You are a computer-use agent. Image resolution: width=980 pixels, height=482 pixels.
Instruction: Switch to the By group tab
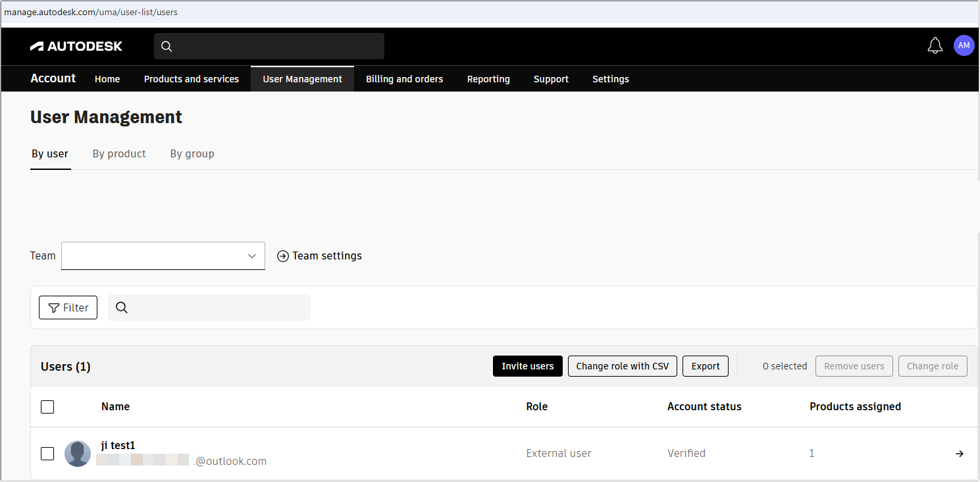(192, 154)
